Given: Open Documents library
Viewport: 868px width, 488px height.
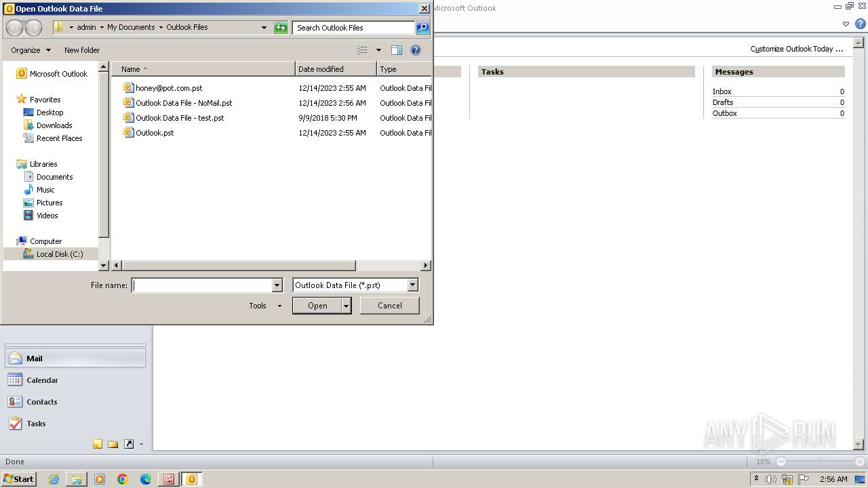Looking at the screenshot, I should click(x=54, y=177).
